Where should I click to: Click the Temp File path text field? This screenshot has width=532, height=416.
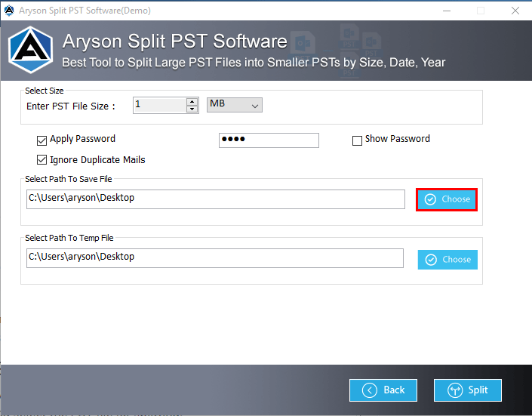215,258
